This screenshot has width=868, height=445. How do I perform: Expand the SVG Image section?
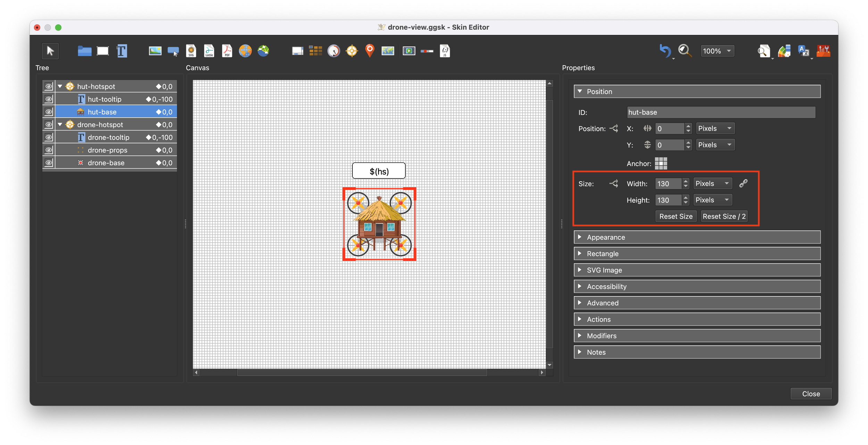click(x=604, y=270)
